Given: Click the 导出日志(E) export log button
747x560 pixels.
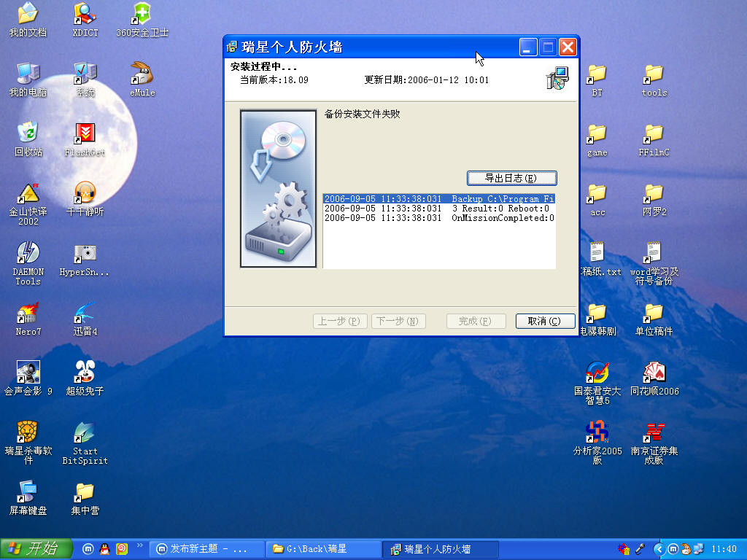Looking at the screenshot, I should coord(511,178).
